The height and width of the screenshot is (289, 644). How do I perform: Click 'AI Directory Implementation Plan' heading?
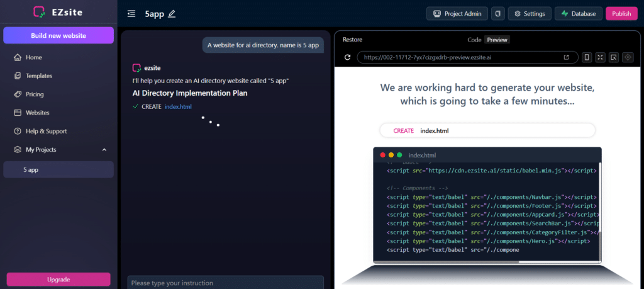coord(190,93)
